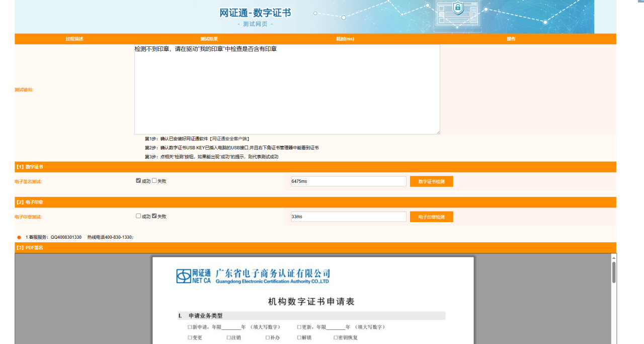Click the PDF viewer scroll-up arrow
Viewport: 644px width, 344px height.
point(614,257)
